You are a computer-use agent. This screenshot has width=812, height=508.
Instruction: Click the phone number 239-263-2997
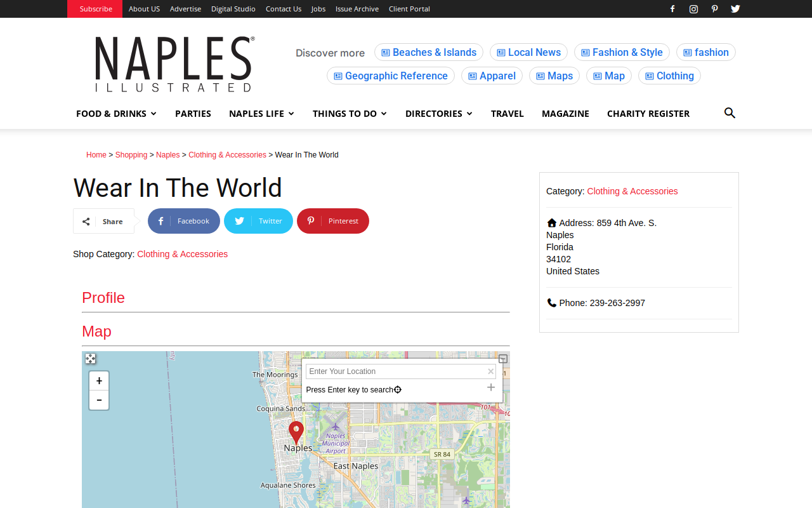click(617, 303)
